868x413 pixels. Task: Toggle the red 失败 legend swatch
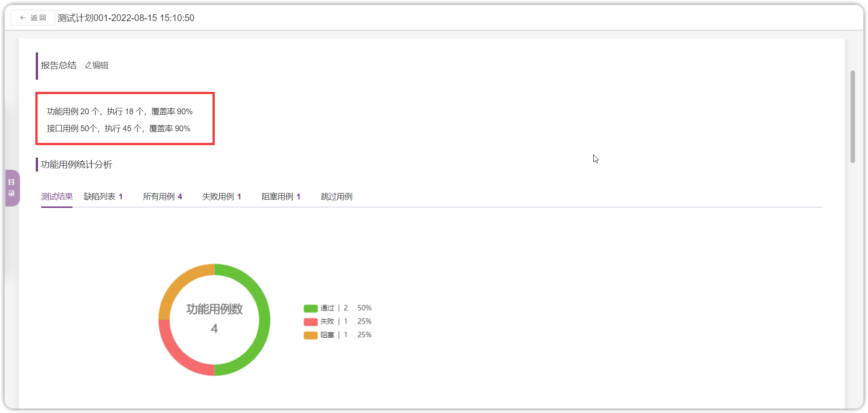311,322
